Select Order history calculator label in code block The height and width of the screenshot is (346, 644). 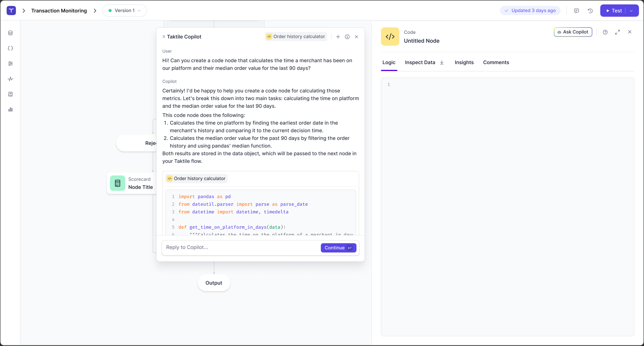(196, 179)
